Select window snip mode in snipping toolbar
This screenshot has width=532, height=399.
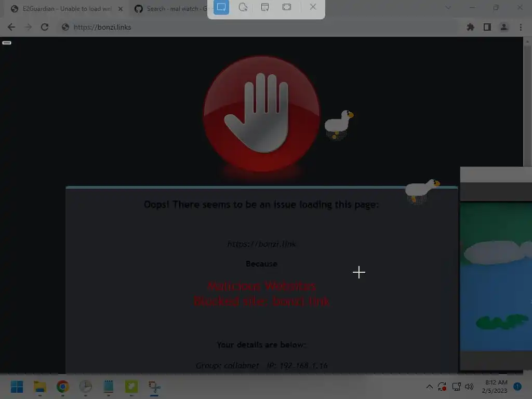265,7
